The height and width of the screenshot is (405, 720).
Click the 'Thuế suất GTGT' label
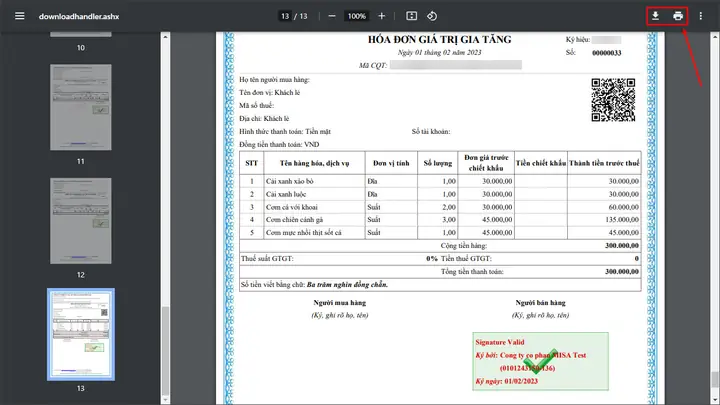(267, 259)
